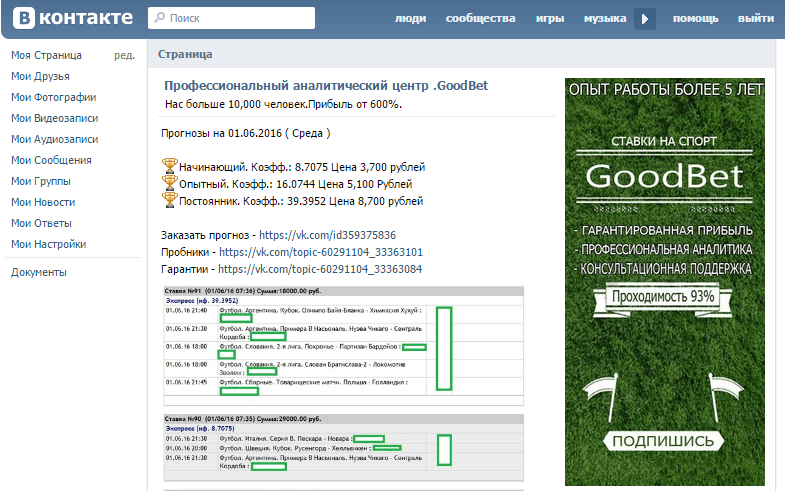This screenshot has height=491, width=785.
Task: Click 'Экспресс (кф. 39.3952)' in bet 91
Action: 202,301
